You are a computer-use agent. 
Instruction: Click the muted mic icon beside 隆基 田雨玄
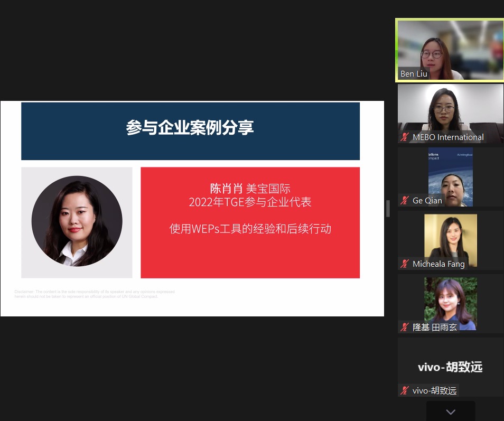point(405,328)
